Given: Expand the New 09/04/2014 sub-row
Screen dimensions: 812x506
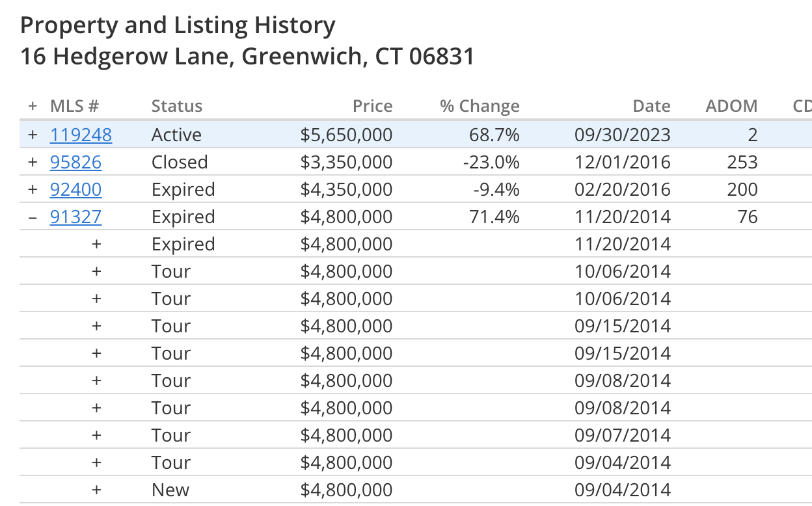Looking at the screenshot, I should click(x=96, y=490).
